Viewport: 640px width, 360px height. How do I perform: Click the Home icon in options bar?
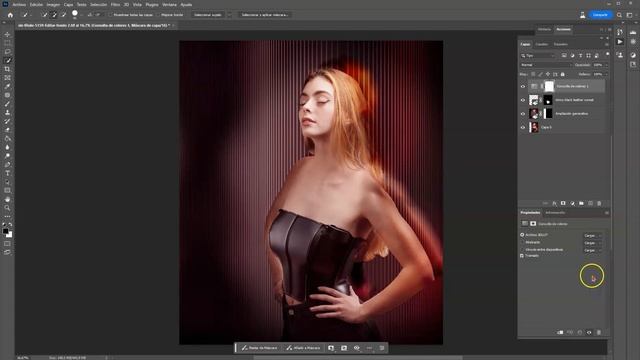click(x=10, y=15)
